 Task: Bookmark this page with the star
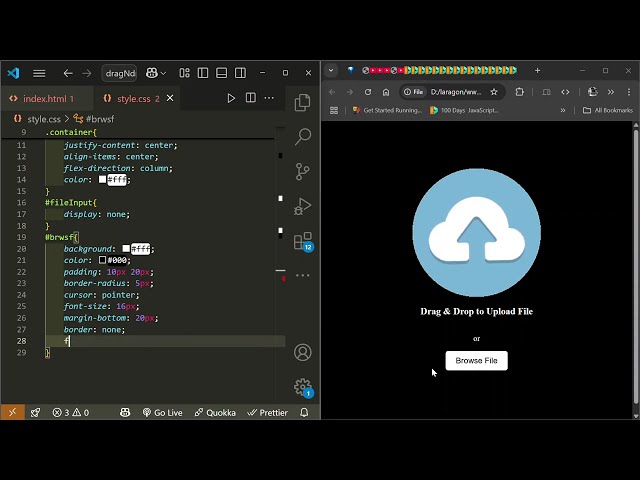(494, 92)
